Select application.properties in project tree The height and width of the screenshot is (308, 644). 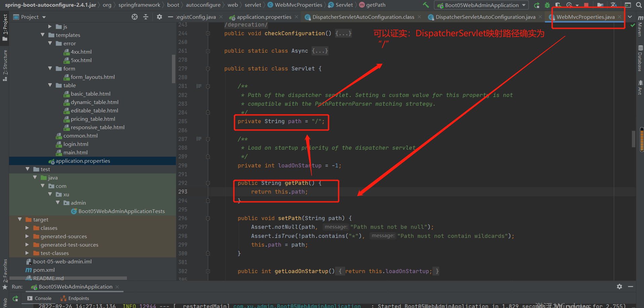pyautogui.click(x=83, y=161)
